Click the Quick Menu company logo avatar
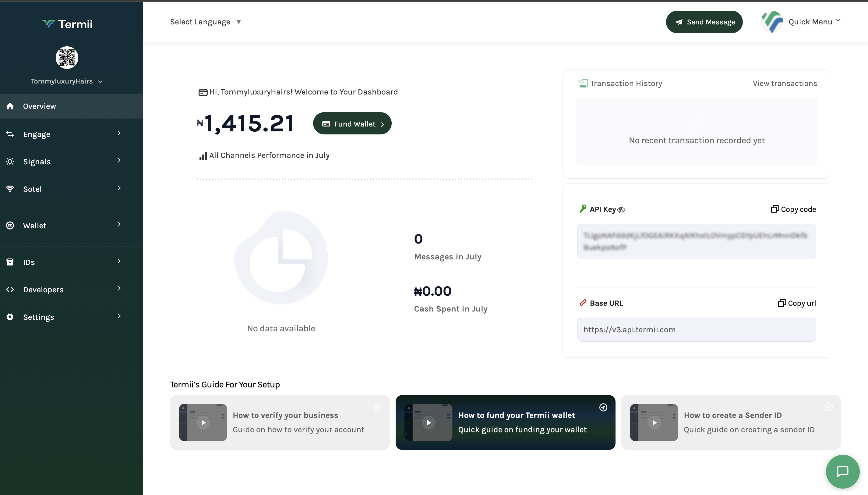Image resolution: width=868 pixels, height=495 pixels. [772, 22]
